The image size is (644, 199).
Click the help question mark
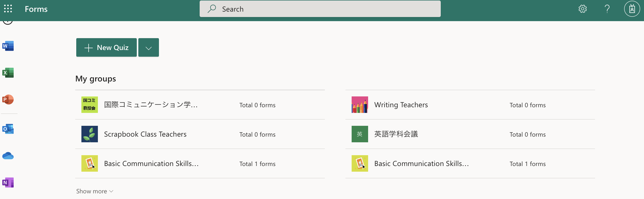607,9
